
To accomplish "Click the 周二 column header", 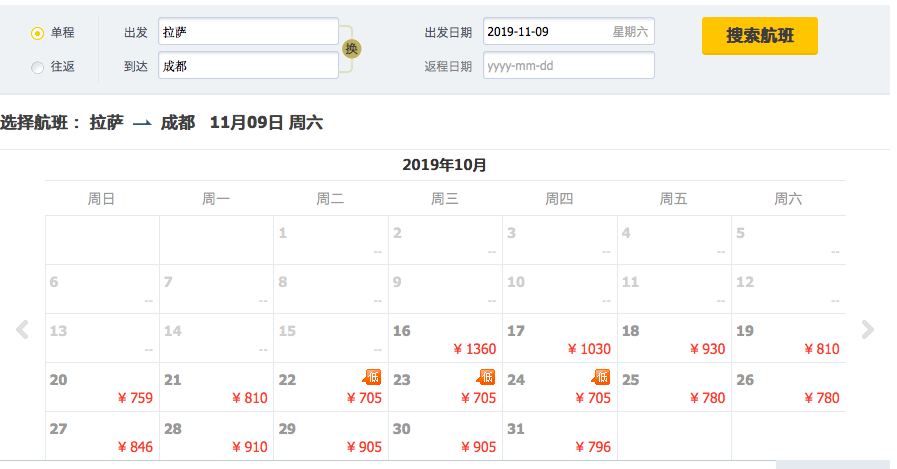I will point(330,198).
